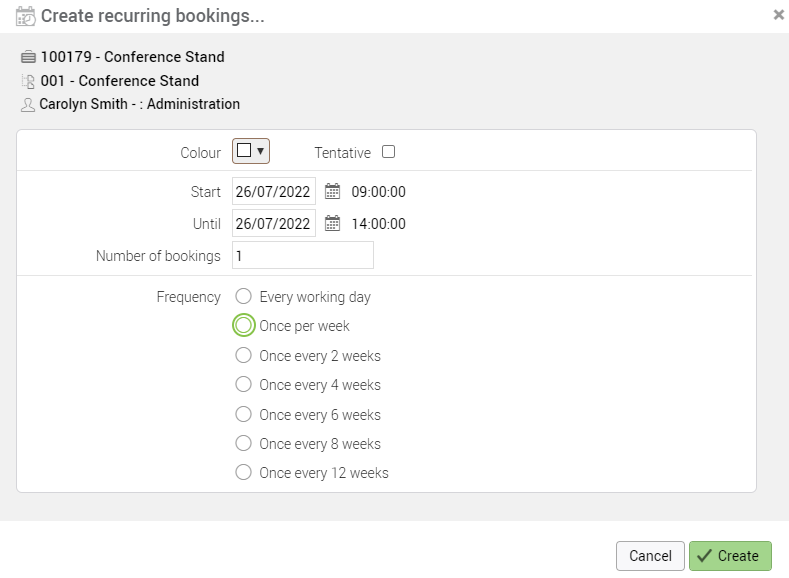Pick Once every 12 weeks radio button
789x578 pixels.
243,473
